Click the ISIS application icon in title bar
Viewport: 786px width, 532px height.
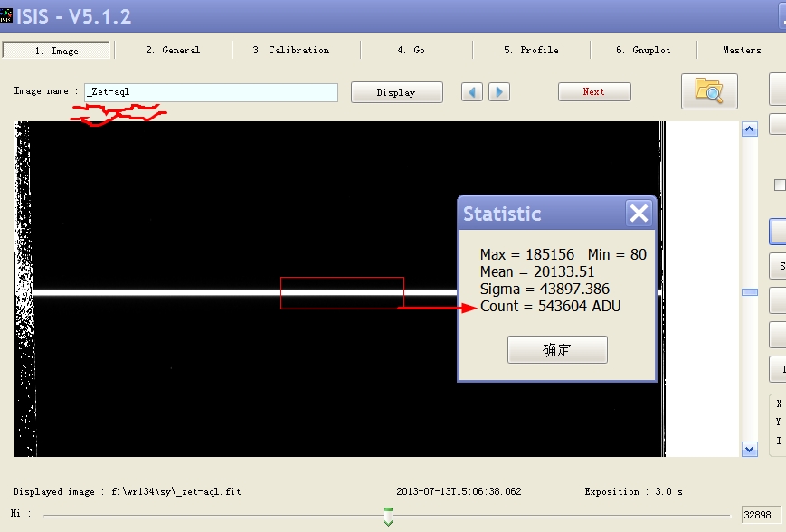6,14
